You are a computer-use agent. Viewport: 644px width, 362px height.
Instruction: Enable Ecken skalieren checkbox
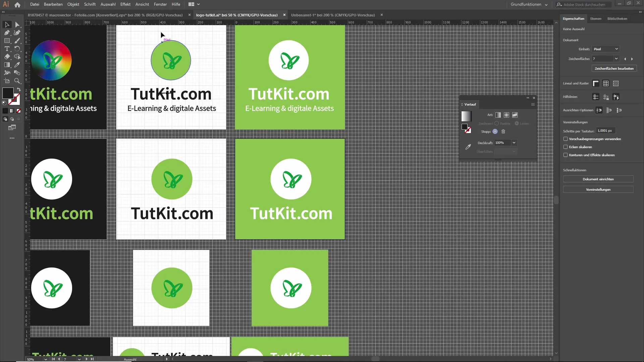click(x=566, y=147)
